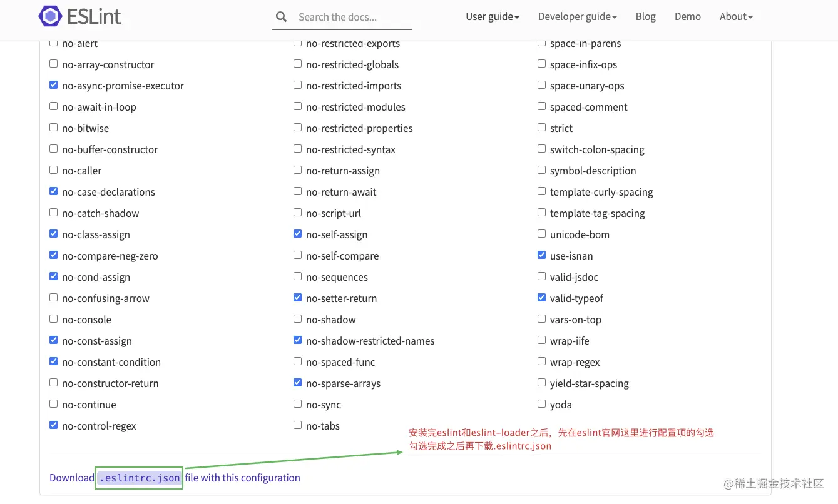Uncheck the no-async-promise-executor rule
This screenshot has width=838, height=504.
click(53, 85)
